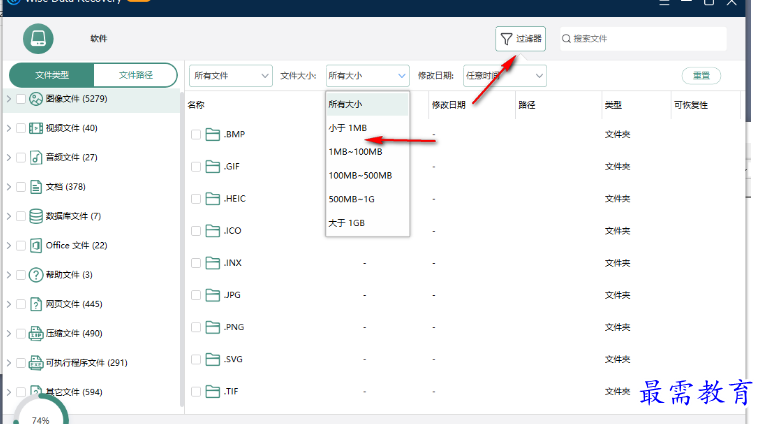Select 大于 1GB size option

[x=367, y=223]
